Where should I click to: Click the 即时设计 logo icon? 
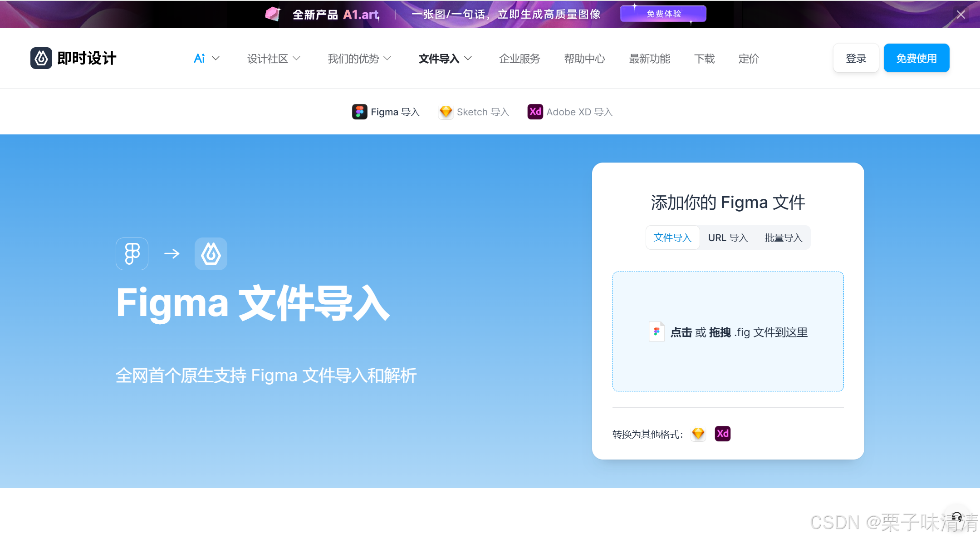coord(41,58)
